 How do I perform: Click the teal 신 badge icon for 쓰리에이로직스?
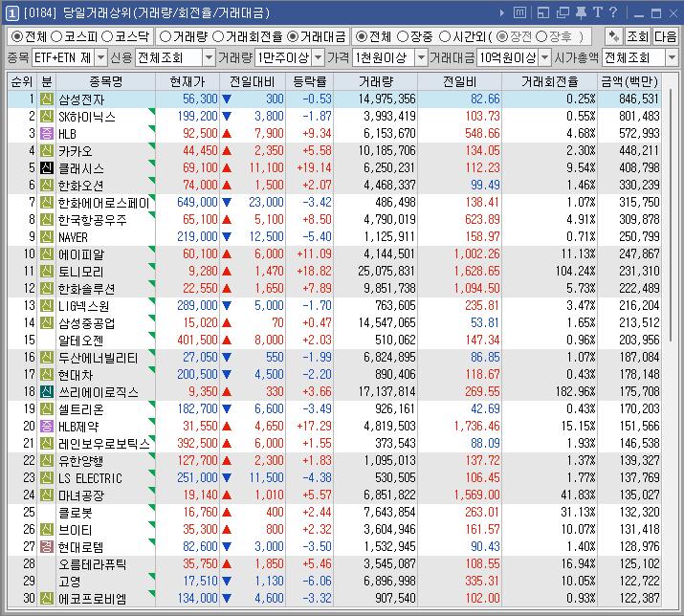tap(47, 392)
